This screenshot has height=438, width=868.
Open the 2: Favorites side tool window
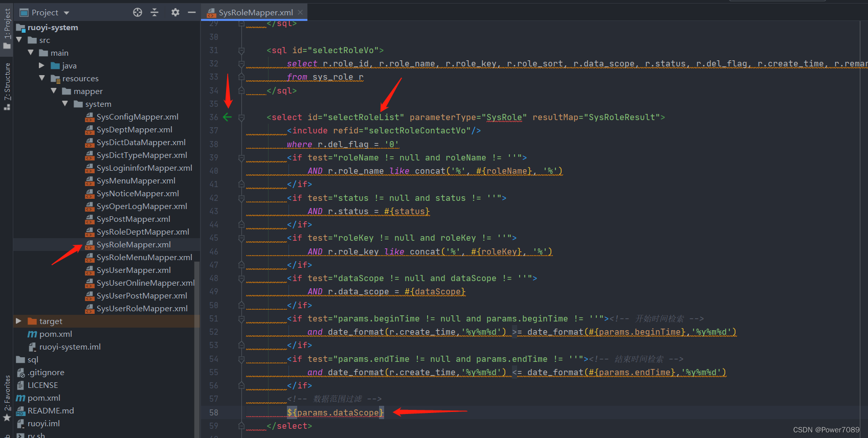(x=7, y=398)
